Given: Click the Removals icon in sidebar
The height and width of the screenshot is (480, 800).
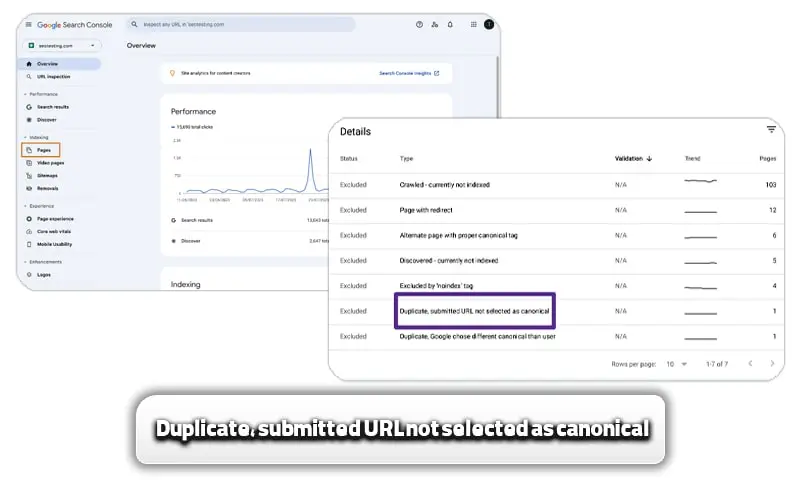Looking at the screenshot, I should point(29,188).
